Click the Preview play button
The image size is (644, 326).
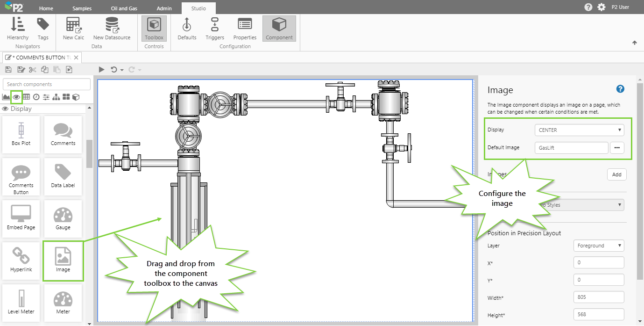coord(101,70)
